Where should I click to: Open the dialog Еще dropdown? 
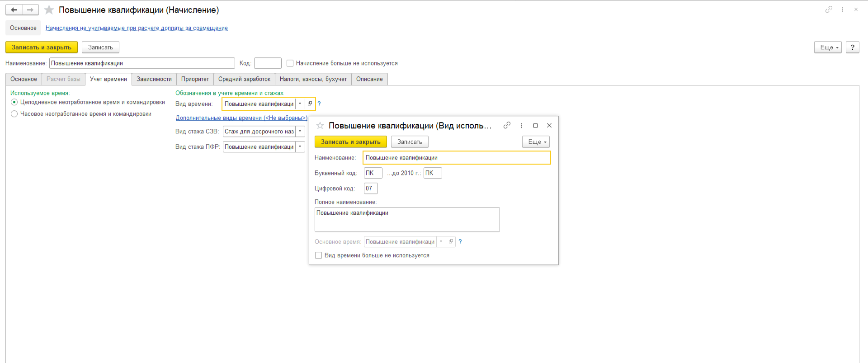[x=536, y=141]
